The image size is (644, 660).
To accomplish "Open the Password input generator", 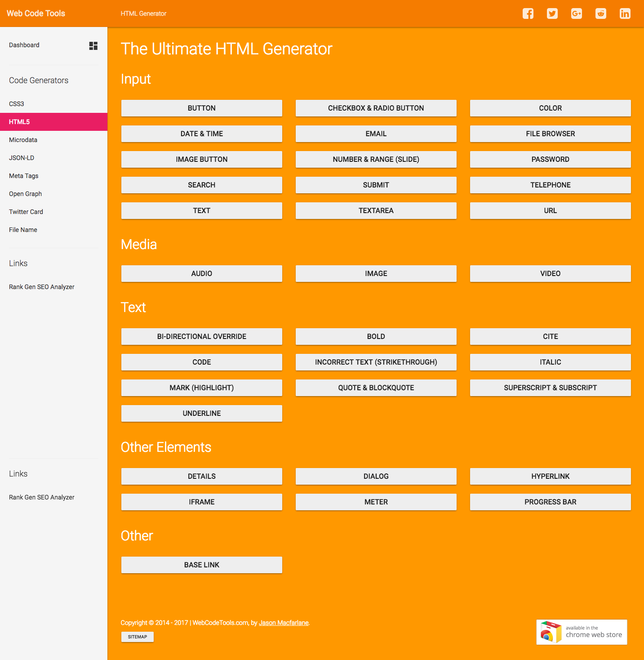I will 551,159.
